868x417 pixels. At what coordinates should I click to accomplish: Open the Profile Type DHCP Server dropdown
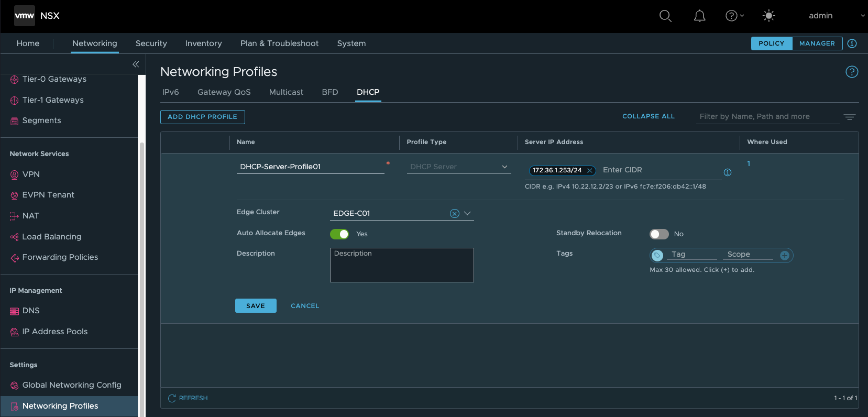tap(459, 167)
